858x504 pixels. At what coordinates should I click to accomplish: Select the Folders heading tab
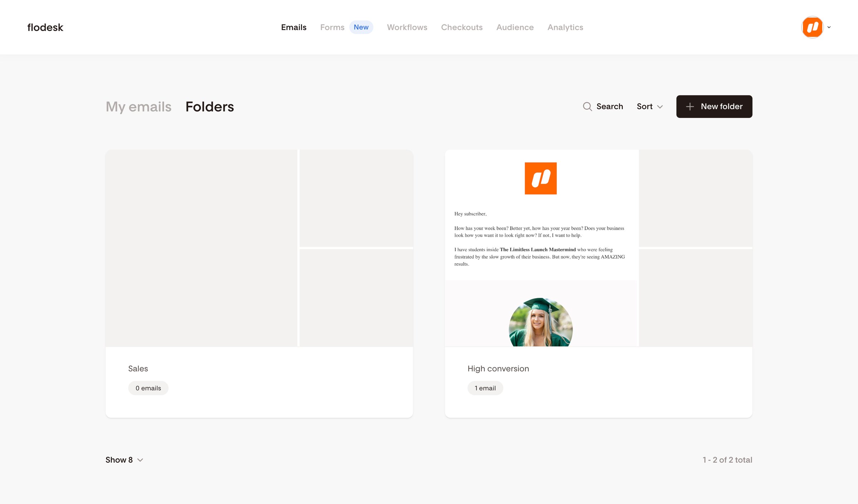pos(209,106)
